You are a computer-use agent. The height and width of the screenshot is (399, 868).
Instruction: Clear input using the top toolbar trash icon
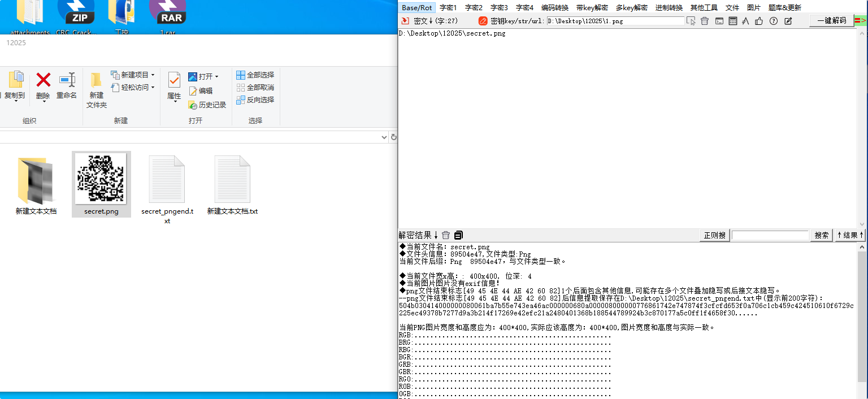point(705,21)
